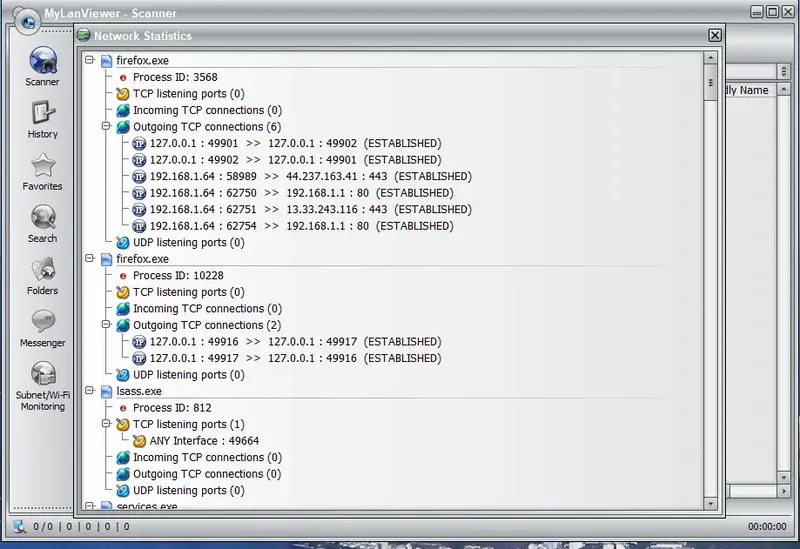Image resolution: width=800 pixels, height=549 pixels.
Task: Select '127.0.0.1 : 49902 >> 127.0.0.1 : 49901' row
Action: 295,160
